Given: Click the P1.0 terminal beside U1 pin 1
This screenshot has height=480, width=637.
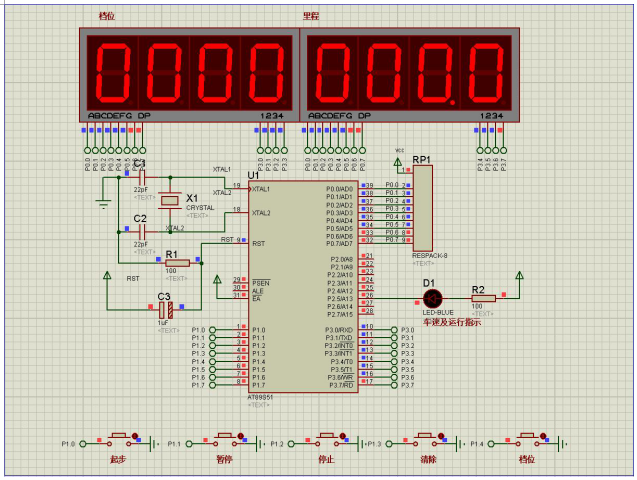Looking at the screenshot, I should click(x=212, y=330).
